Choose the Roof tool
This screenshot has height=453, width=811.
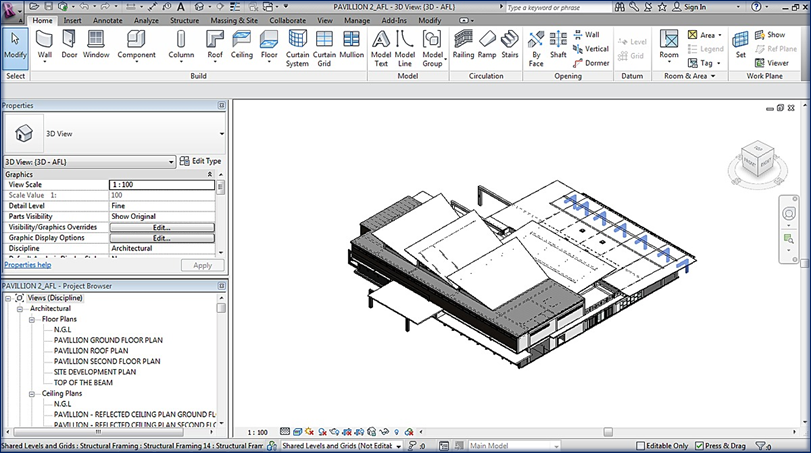(215, 43)
